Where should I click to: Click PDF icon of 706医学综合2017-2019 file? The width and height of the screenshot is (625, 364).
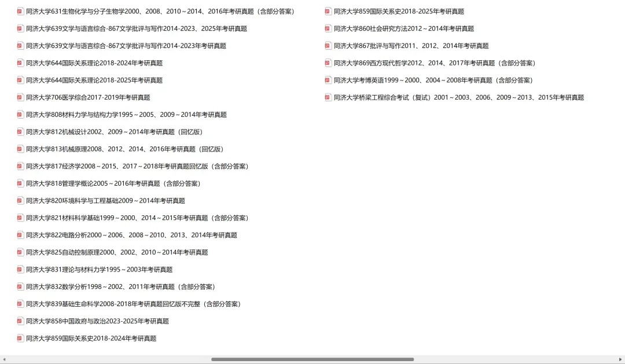click(x=20, y=97)
